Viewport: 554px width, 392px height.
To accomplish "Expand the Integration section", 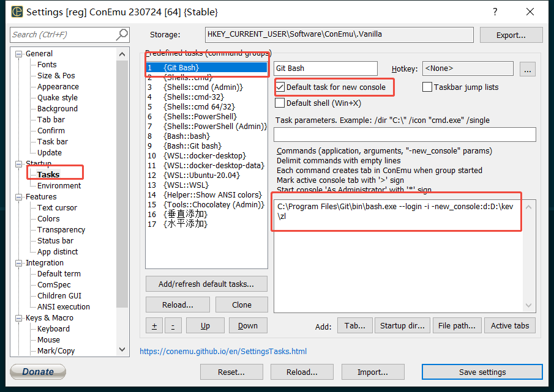I will coord(18,262).
